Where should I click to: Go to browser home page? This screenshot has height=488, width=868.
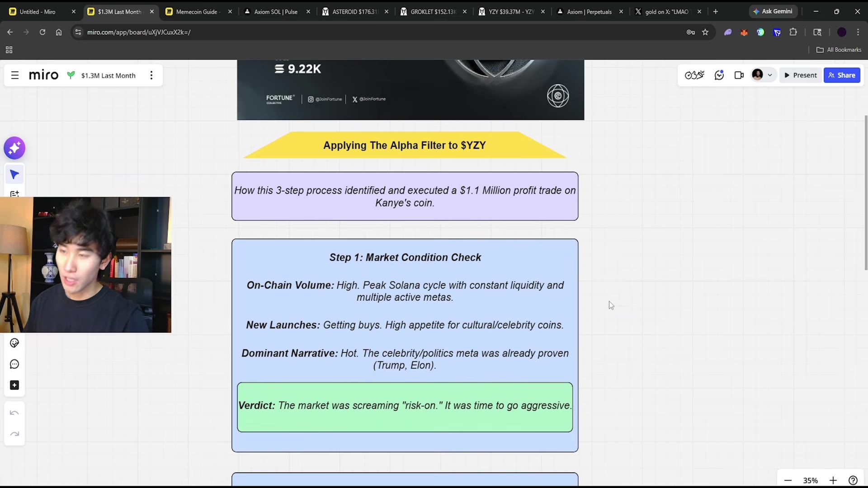[x=59, y=32]
